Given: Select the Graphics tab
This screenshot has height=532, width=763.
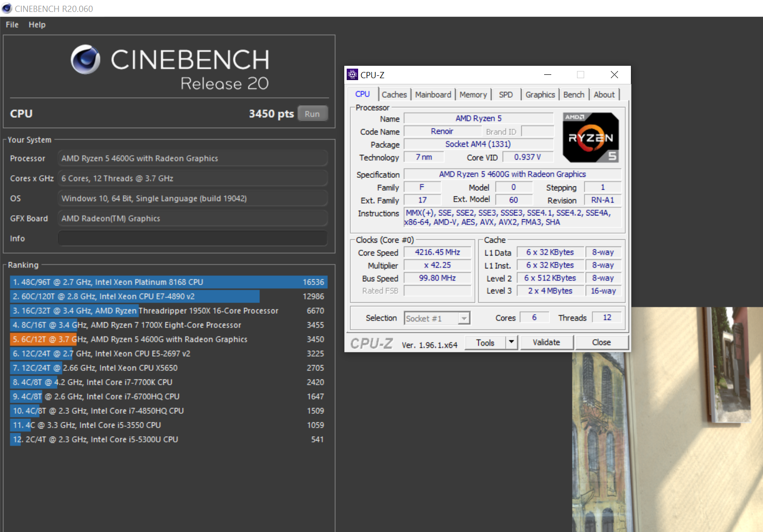Looking at the screenshot, I should [x=540, y=94].
